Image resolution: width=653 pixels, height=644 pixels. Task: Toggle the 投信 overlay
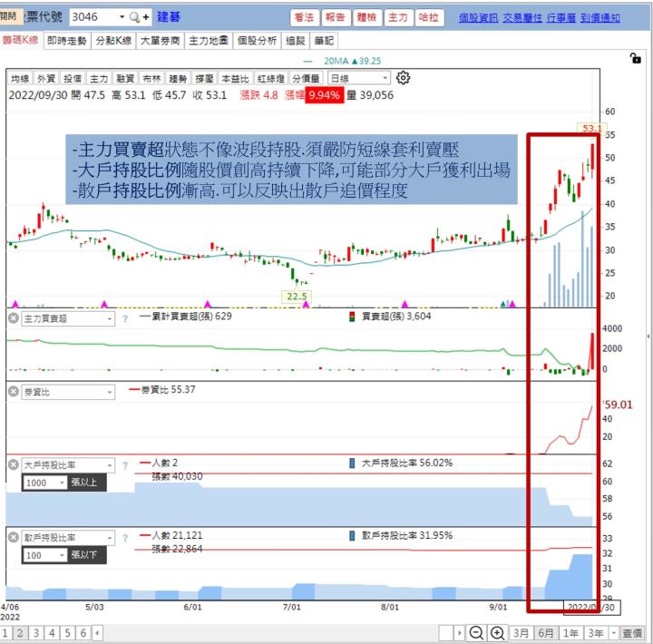[72, 78]
